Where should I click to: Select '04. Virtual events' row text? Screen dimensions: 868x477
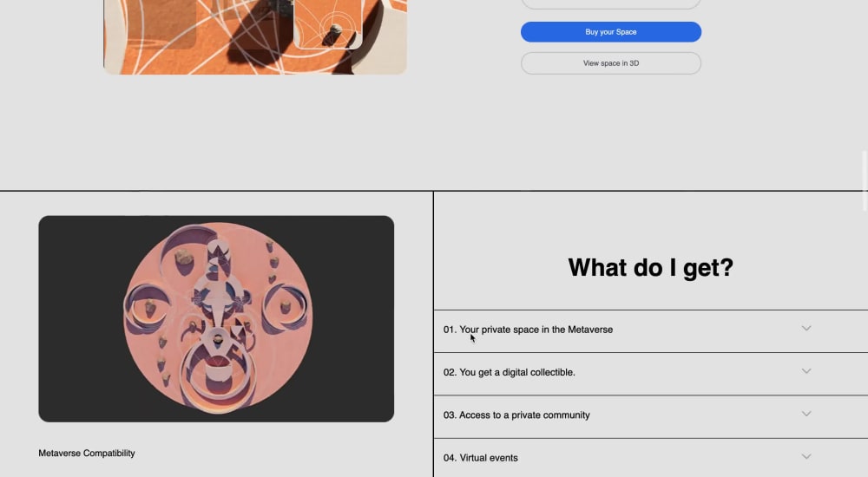click(481, 458)
